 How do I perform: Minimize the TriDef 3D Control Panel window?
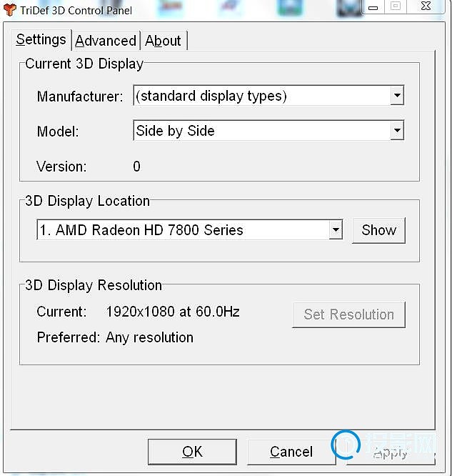pyautogui.click(x=373, y=7)
